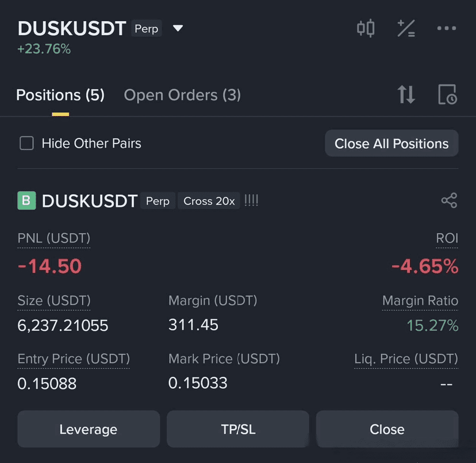The height and width of the screenshot is (463, 476).
Task: Tap the PNL (USDT) underlined label
Action: click(53, 238)
